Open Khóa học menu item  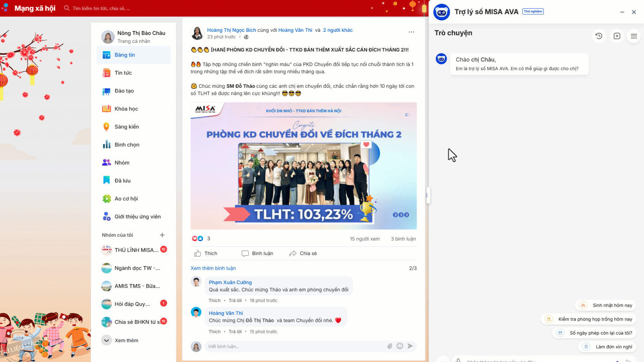(133, 109)
